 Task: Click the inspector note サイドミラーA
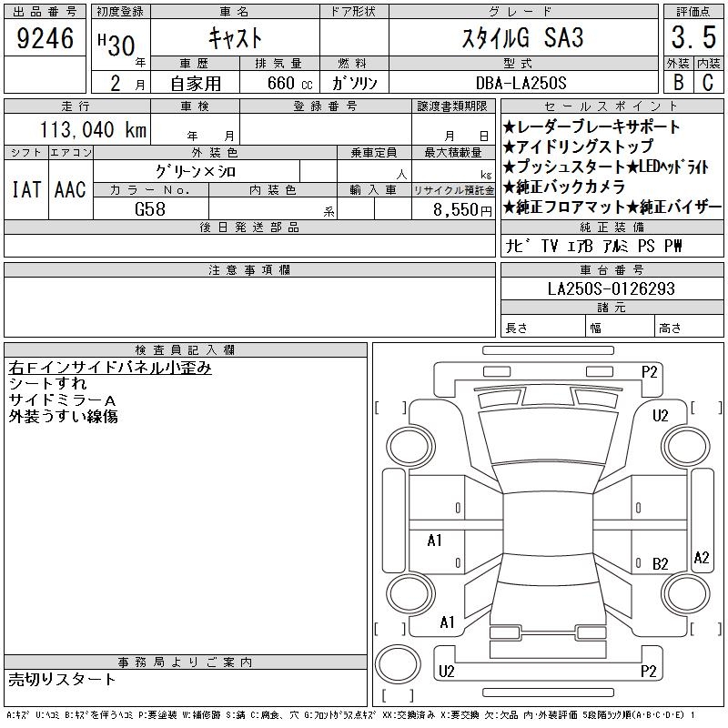pyautogui.click(x=62, y=399)
